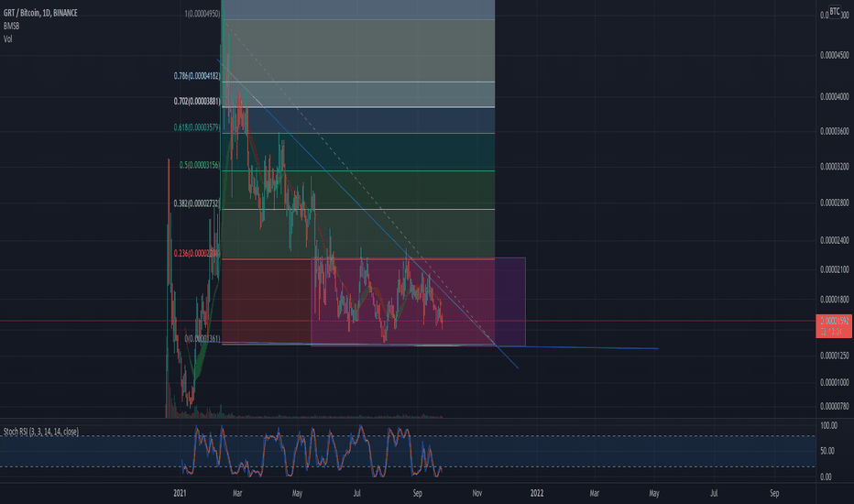Select the Stoch RSI (3, 3, 14, 14, close) label
Viewport: 854px width, 504px height.
[x=41, y=432]
